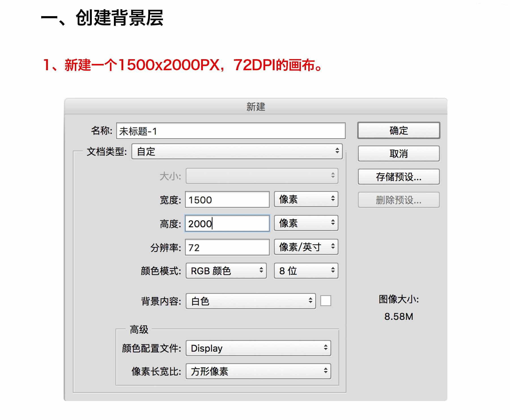
Task: Open the 8 位 bit depth dropdown
Action: tap(306, 271)
